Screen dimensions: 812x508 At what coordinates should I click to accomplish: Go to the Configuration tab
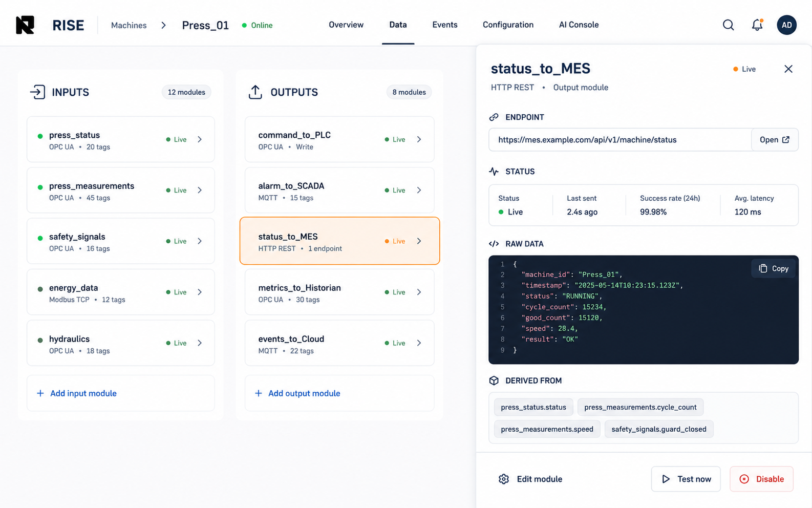508,25
